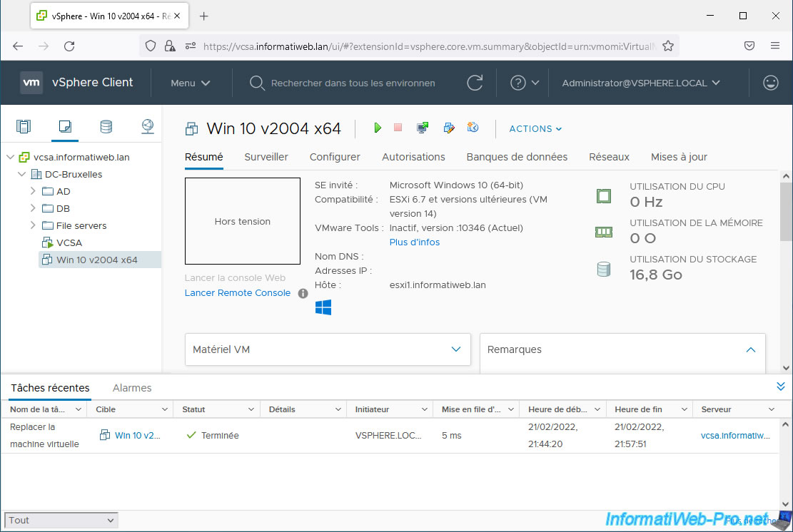
Task: Open the Storage inventory view icon
Action: point(106,127)
